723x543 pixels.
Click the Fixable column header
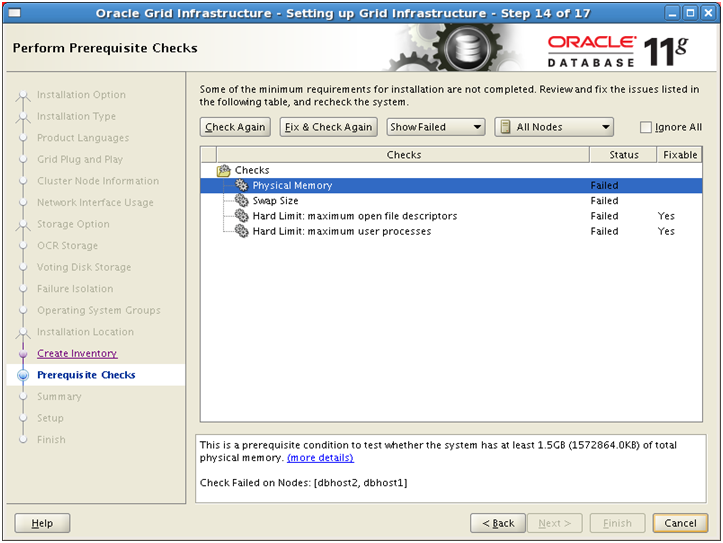(680, 155)
